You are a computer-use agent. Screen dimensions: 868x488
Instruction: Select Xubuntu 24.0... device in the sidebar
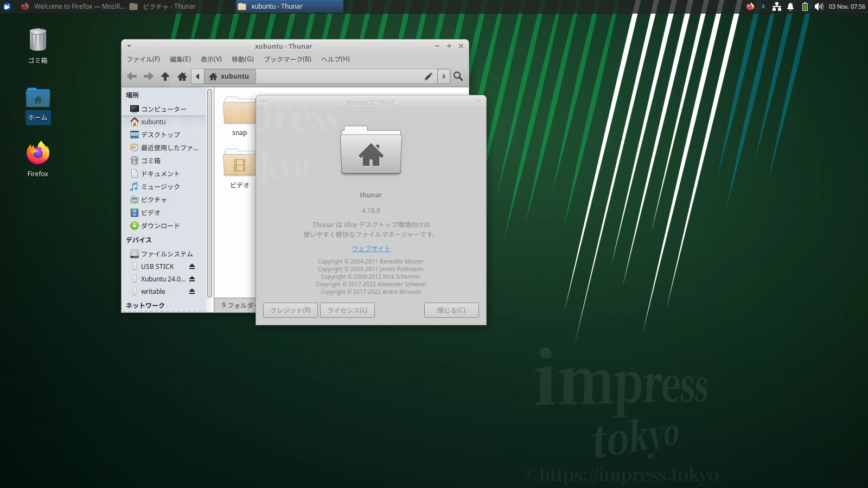(157, 279)
